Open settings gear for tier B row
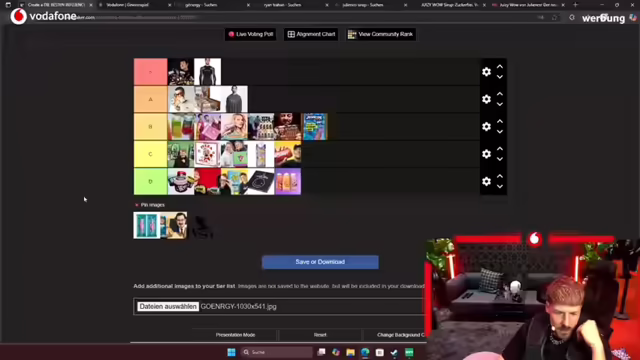 point(486,127)
